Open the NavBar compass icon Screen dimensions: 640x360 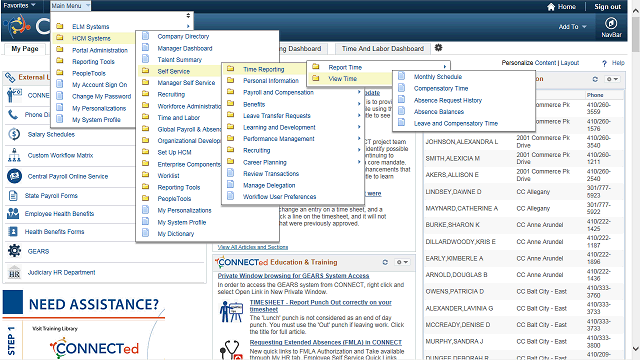pyautogui.click(x=611, y=23)
